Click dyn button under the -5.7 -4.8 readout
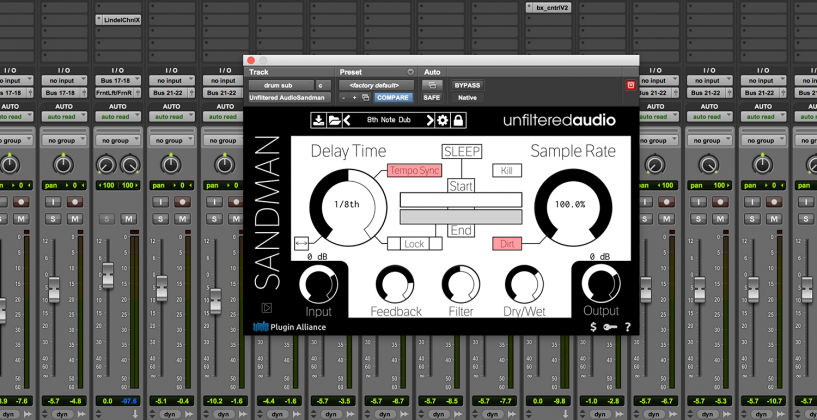 pos(61,415)
